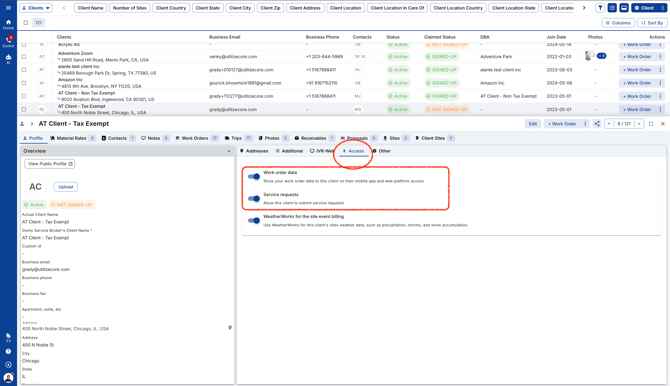Click the add Client button
Screen dimensions: 670x386
pyautogui.click(x=645, y=8)
